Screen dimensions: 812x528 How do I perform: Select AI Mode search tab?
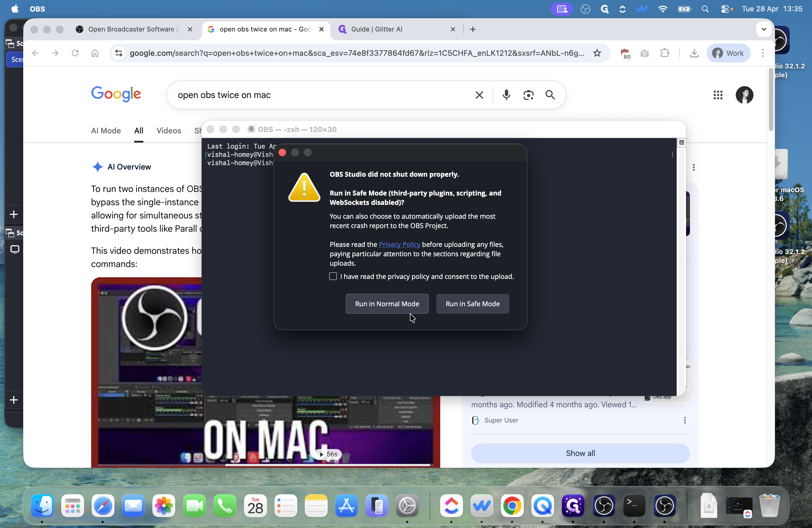[106, 131]
